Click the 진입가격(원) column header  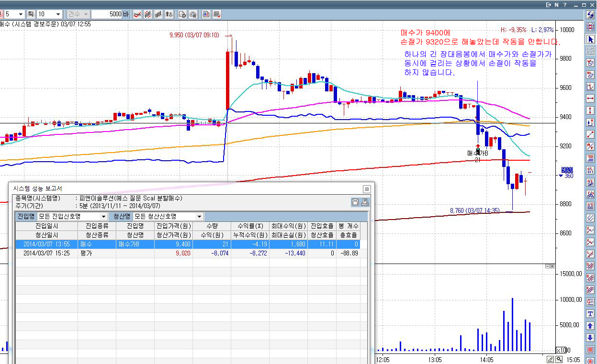173,226
